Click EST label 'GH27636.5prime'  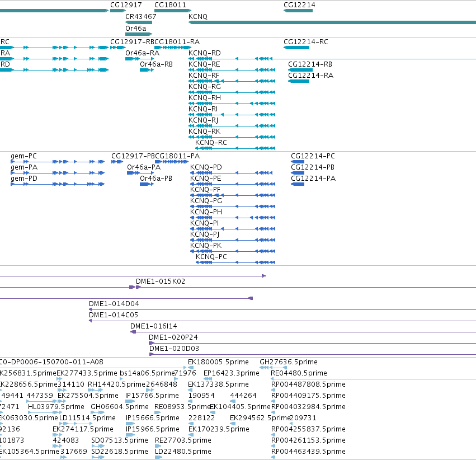pyautogui.click(x=289, y=362)
